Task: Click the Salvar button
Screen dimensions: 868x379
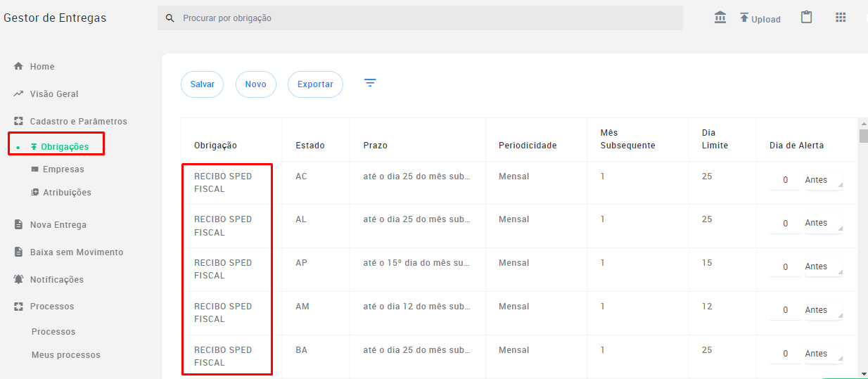Action: click(x=203, y=84)
